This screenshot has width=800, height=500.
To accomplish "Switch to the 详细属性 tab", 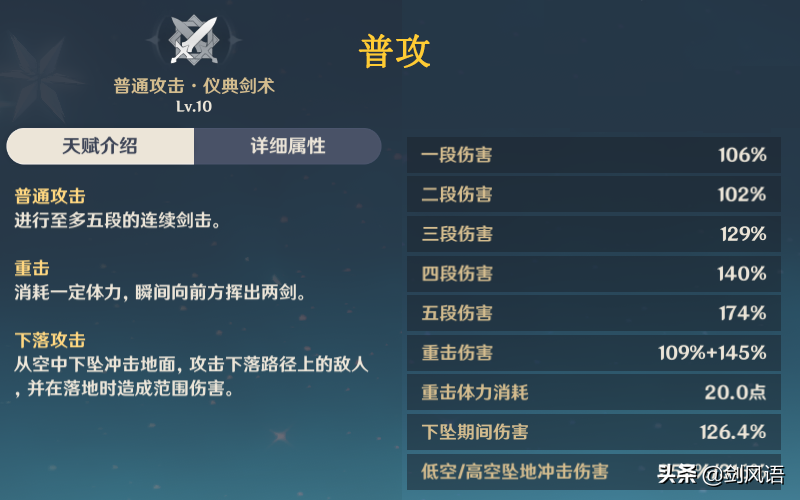I will tap(287, 146).
